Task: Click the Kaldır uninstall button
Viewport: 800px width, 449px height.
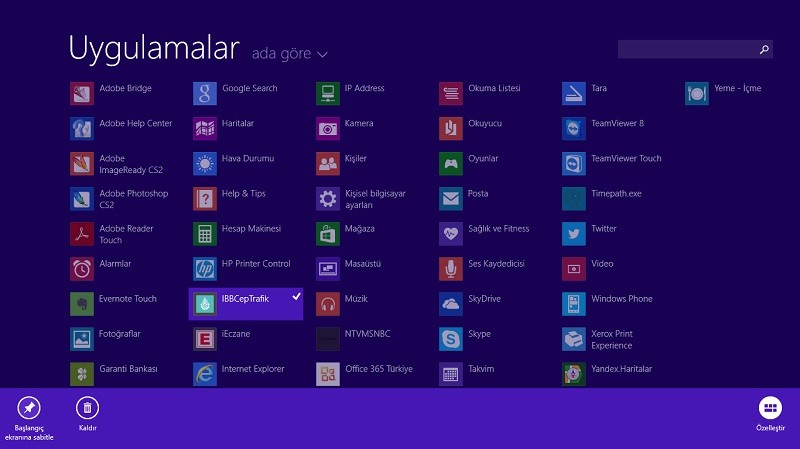Action: pyautogui.click(x=87, y=414)
